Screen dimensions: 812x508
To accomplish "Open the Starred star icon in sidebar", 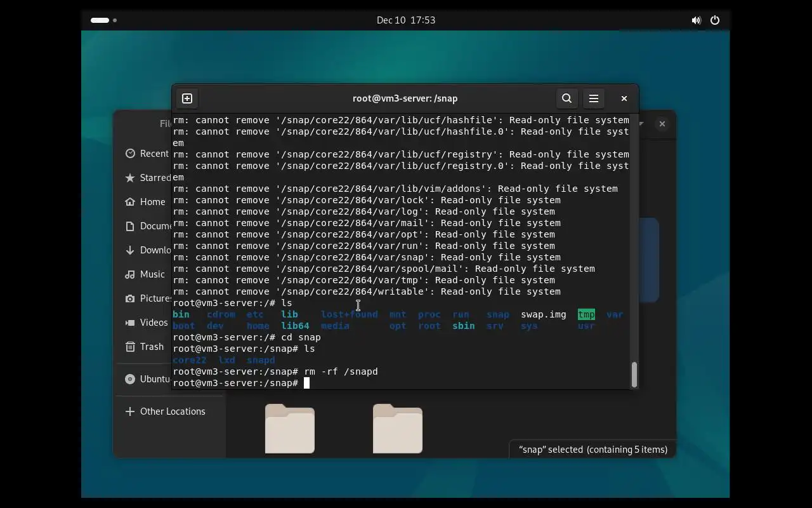I will (130, 177).
